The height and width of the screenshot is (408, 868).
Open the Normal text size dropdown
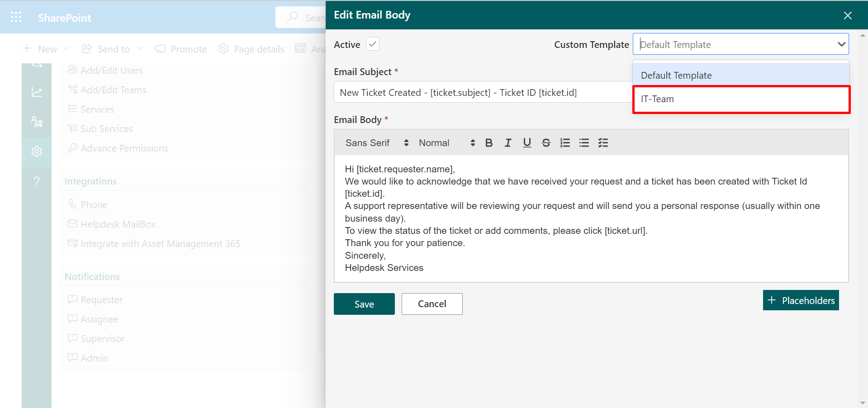(x=446, y=143)
